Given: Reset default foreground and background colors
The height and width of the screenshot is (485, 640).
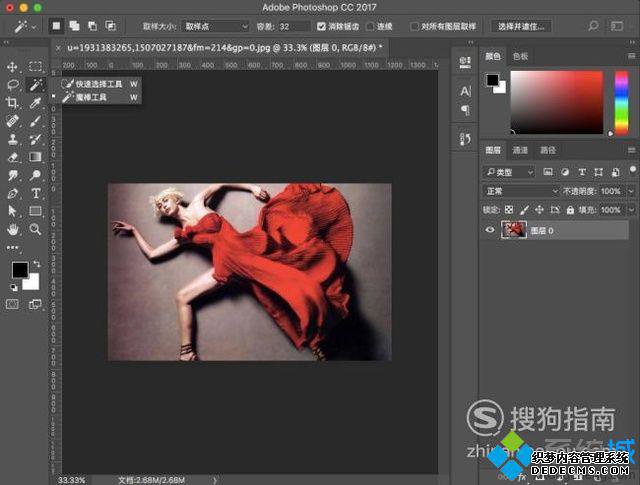Looking at the screenshot, I should click(x=14, y=287).
